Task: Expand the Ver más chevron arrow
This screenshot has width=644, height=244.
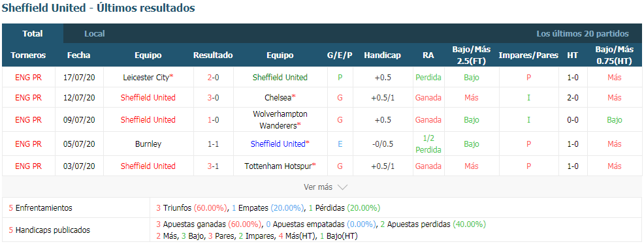Action: [342, 187]
